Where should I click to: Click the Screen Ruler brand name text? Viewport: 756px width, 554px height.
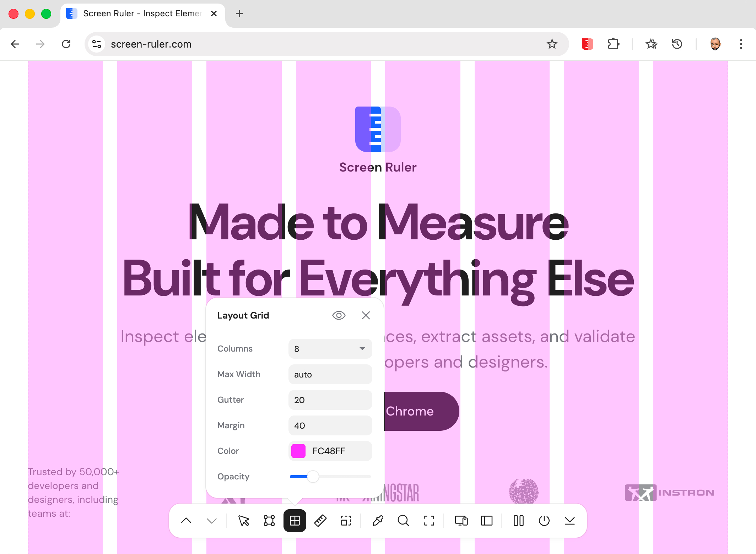[378, 167]
